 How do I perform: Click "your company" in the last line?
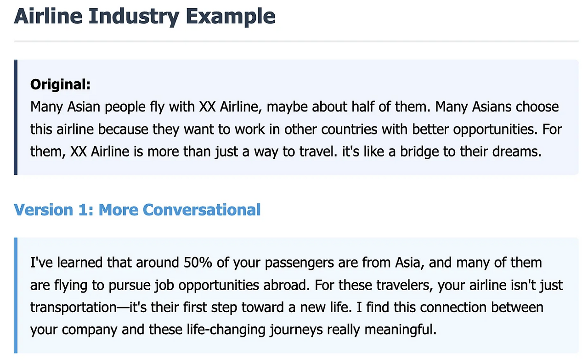[x=74, y=330]
